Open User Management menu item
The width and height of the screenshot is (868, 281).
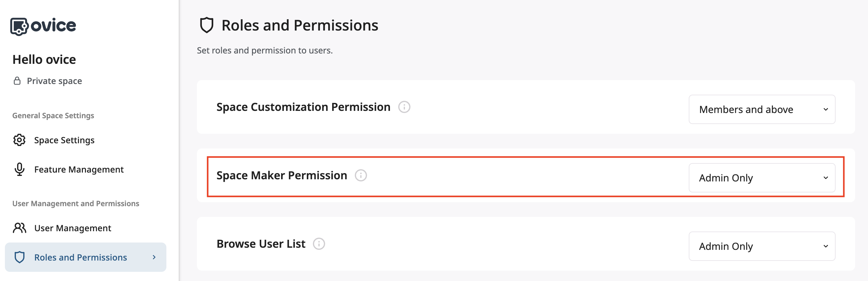pyautogui.click(x=72, y=228)
